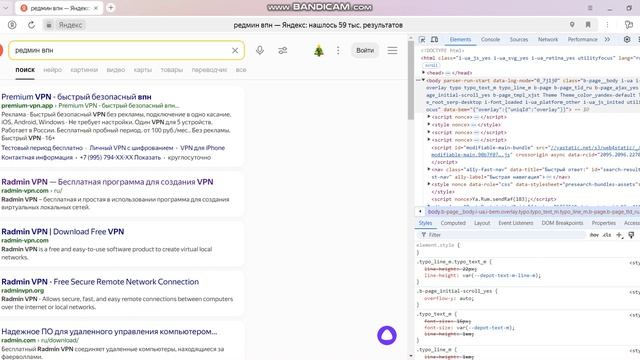Switch to the Console tab in DevTools
This screenshot has height=360, width=640.
coord(490,40)
